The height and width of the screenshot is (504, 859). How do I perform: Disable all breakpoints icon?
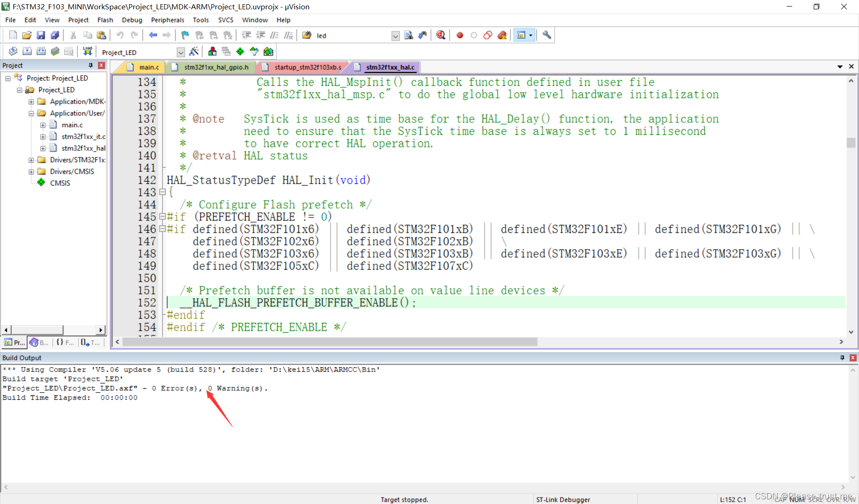(x=488, y=35)
